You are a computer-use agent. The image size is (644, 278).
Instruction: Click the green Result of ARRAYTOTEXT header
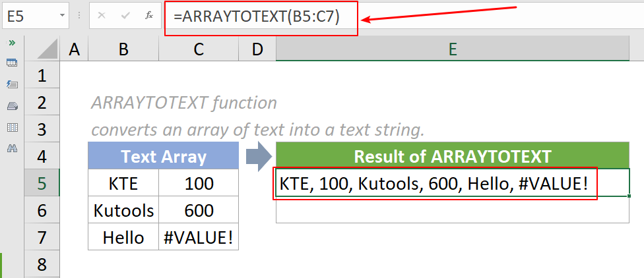pos(453,156)
